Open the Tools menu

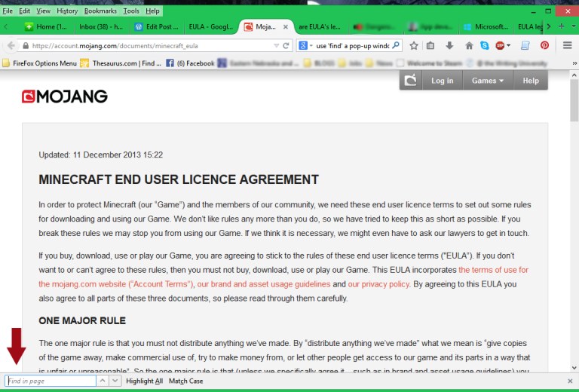[x=131, y=11]
